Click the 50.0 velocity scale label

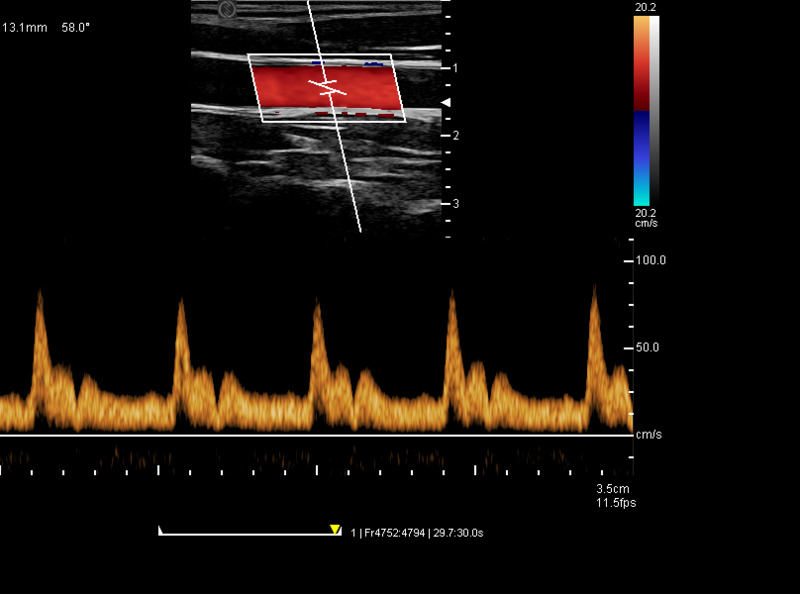pyautogui.click(x=648, y=348)
